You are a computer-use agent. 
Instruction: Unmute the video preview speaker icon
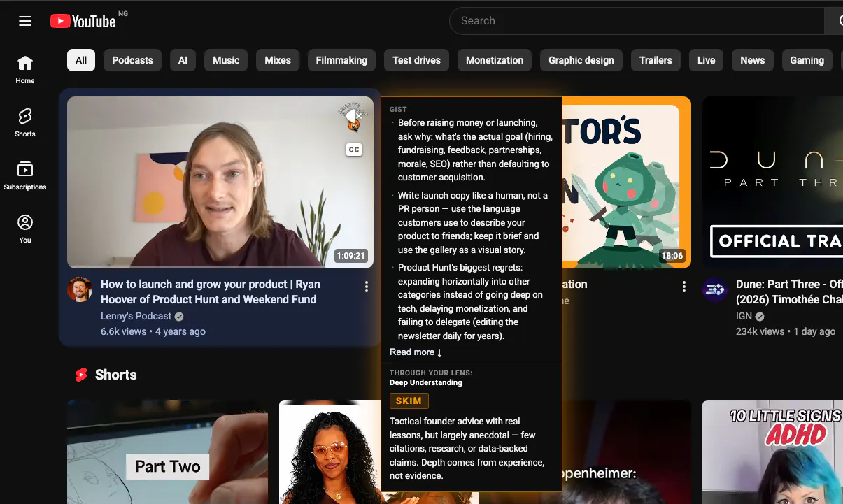click(x=355, y=117)
